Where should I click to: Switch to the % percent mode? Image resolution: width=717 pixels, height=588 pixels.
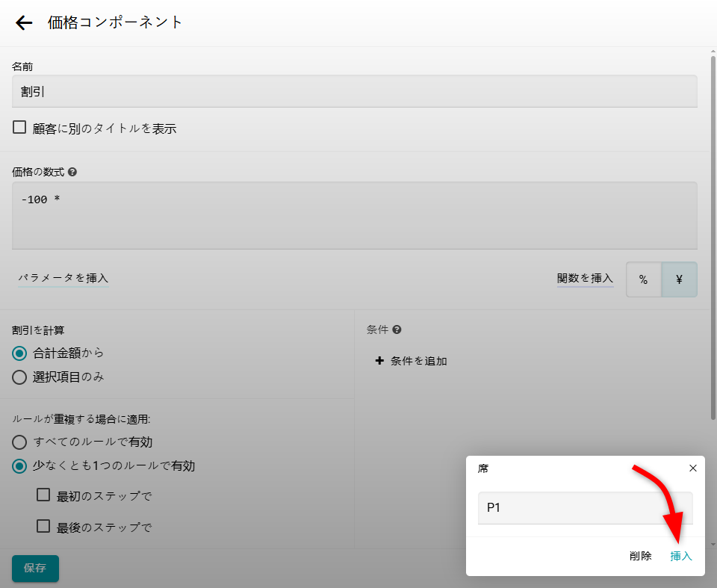click(643, 279)
